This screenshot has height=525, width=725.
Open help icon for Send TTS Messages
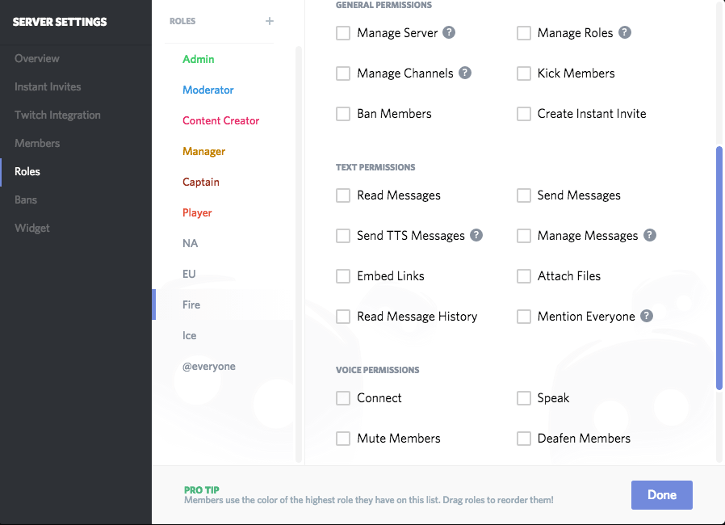point(476,236)
